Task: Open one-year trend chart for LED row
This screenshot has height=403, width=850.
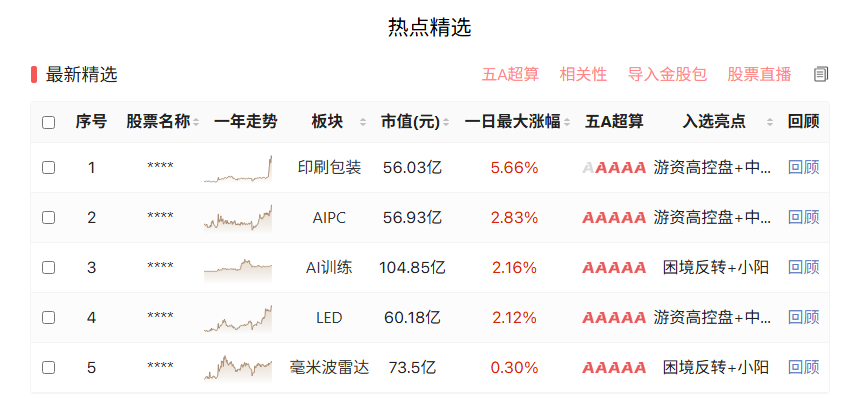Action: pos(238,318)
